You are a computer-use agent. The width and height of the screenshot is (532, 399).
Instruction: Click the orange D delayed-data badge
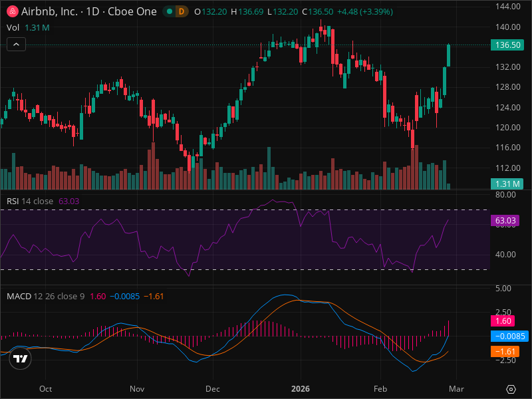coord(182,11)
